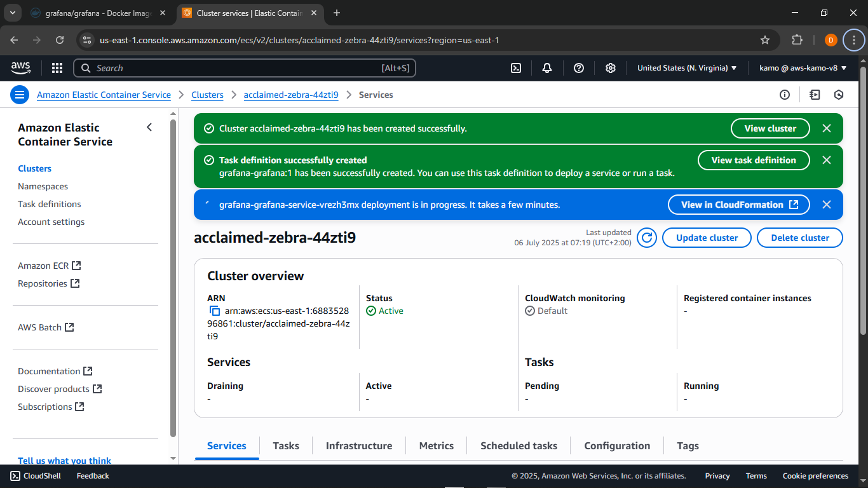This screenshot has height=488, width=868.
Task: Open the help panel question mark icon
Action: tap(579, 67)
